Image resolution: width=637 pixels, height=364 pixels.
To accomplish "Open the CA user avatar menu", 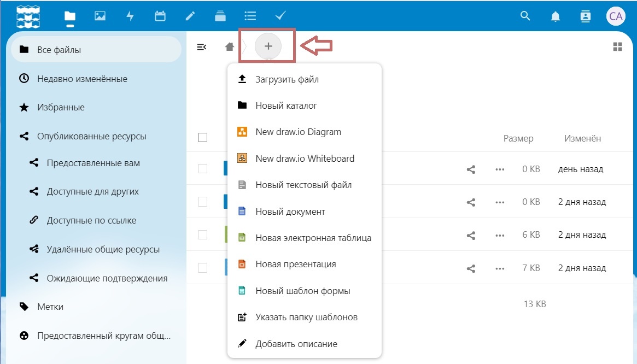I will click(616, 16).
